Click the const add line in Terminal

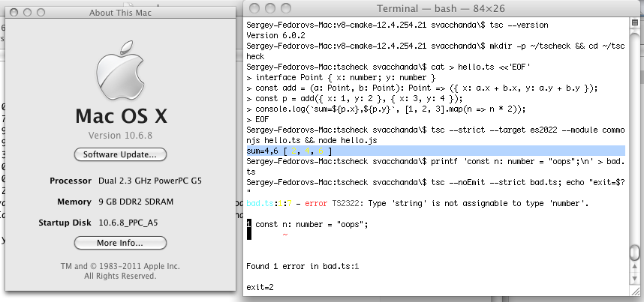click(422, 88)
